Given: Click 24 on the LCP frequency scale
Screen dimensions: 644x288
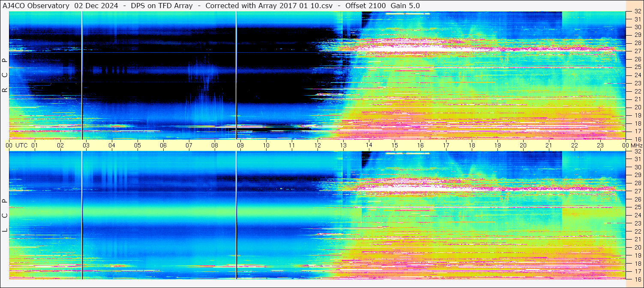Looking at the screenshot, I should click(638, 215).
